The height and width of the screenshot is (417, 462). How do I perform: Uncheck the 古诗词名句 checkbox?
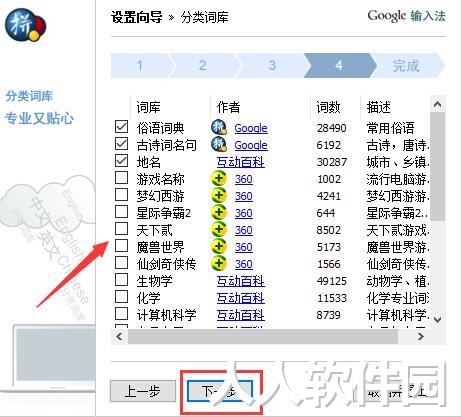pos(121,144)
